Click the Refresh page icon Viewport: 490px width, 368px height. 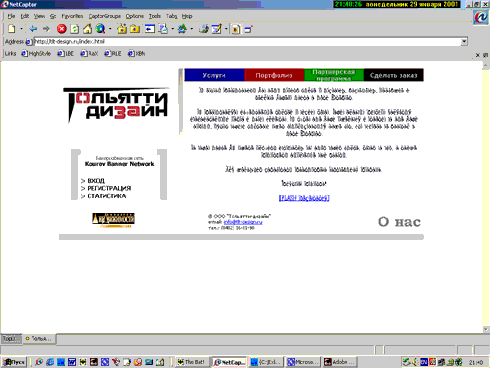click(x=75, y=29)
